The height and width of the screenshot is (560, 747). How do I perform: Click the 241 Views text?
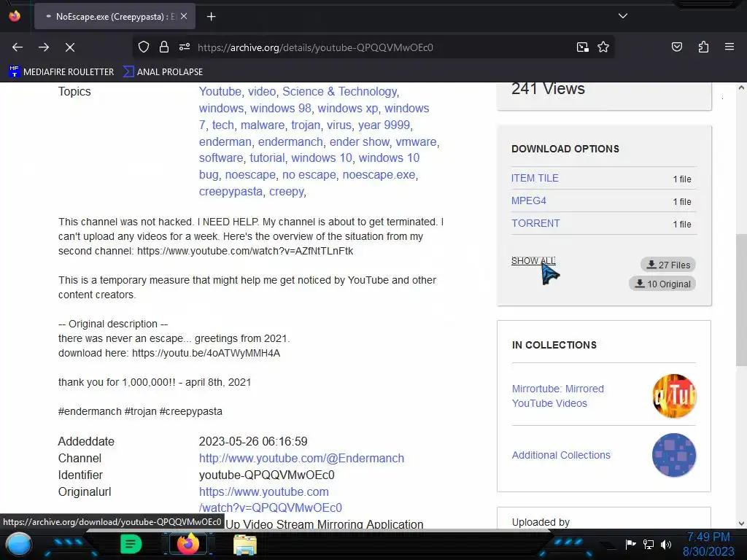coord(548,89)
